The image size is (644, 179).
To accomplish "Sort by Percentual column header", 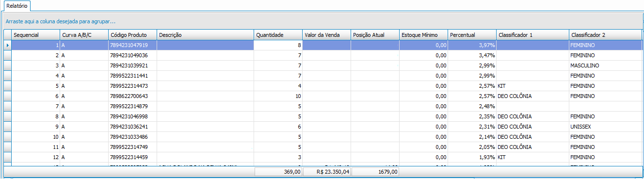I will [x=472, y=35].
